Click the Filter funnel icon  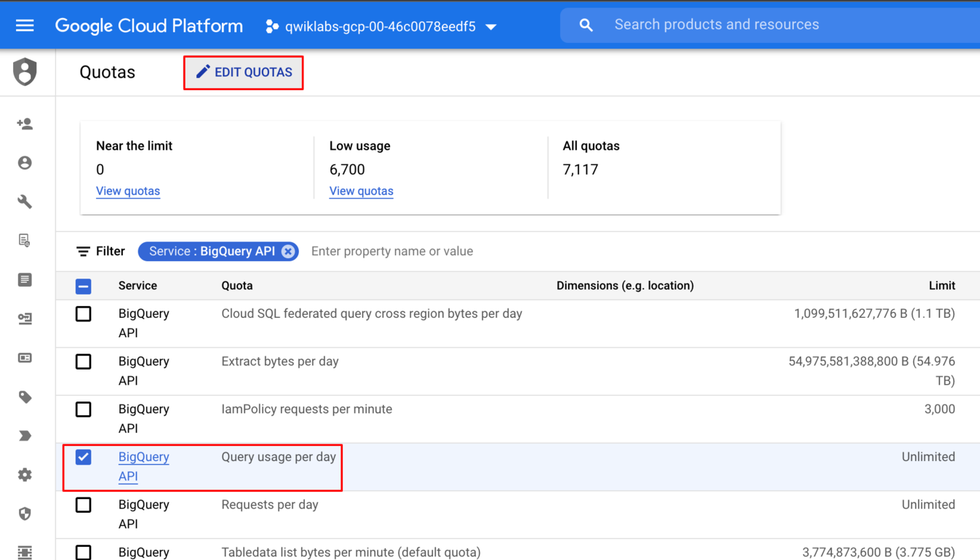(83, 252)
